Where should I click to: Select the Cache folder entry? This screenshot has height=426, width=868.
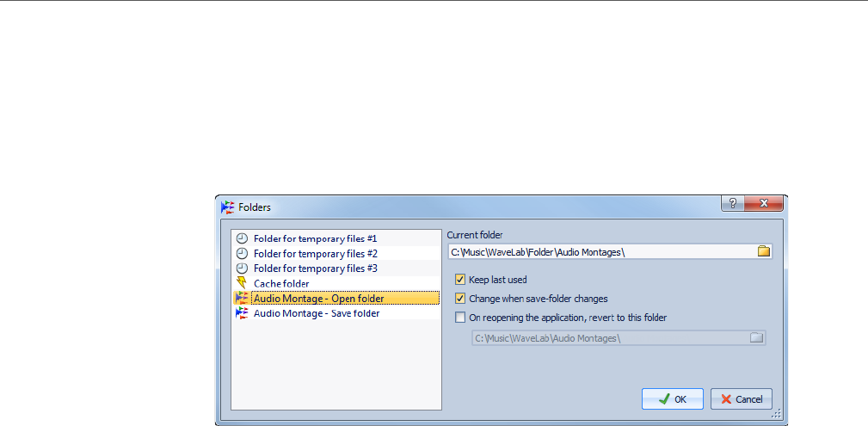pos(281,283)
